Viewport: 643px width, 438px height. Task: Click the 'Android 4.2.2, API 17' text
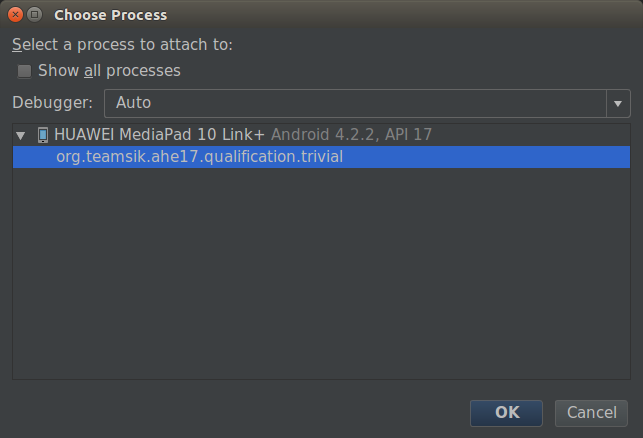pyautogui.click(x=351, y=135)
